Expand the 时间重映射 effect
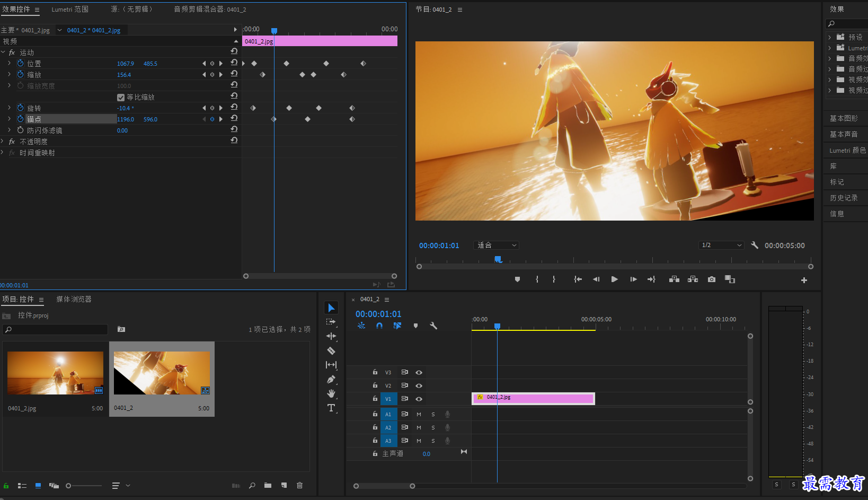Image resolution: width=868 pixels, height=500 pixels. click(3, 152)
